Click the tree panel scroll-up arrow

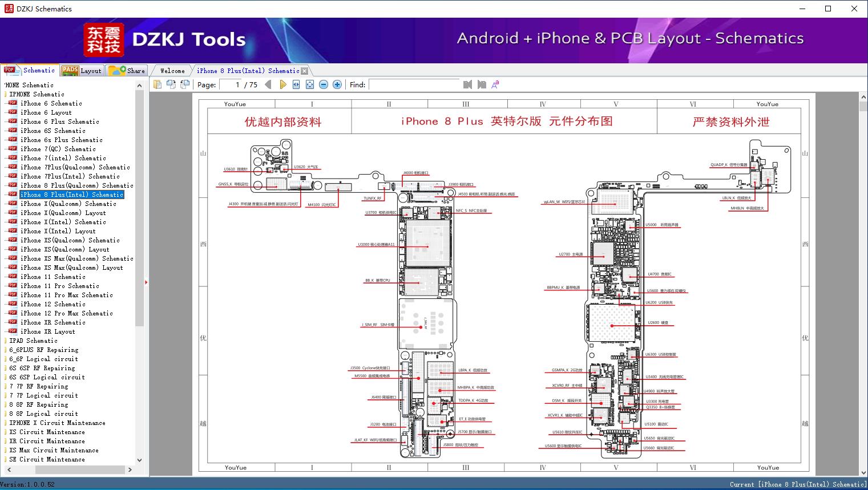click(x=139, y=86)
